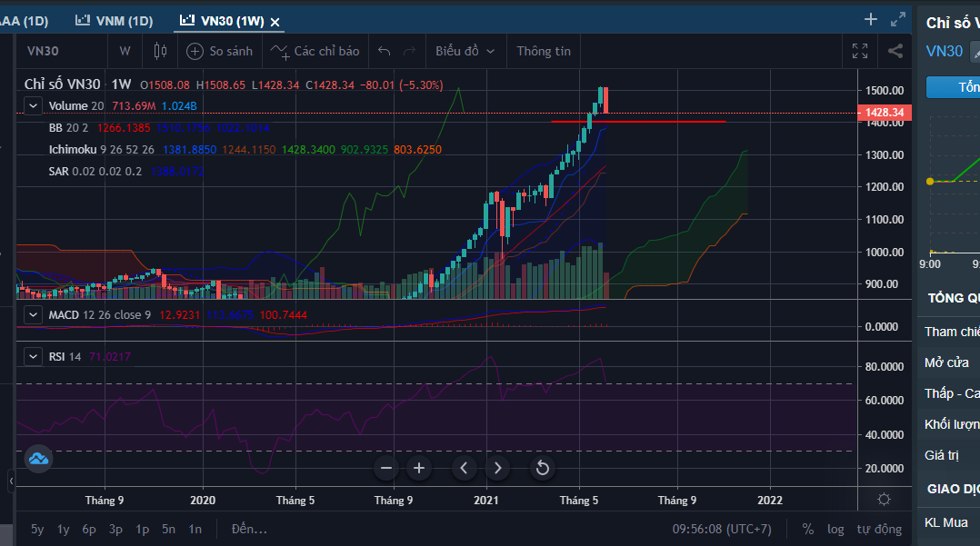Reset the chart view
The image size is (980, 546).
[x=542, y=468]
